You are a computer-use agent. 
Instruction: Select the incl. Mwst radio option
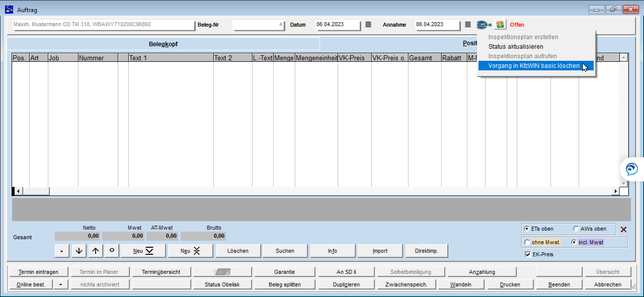(574, 242)
